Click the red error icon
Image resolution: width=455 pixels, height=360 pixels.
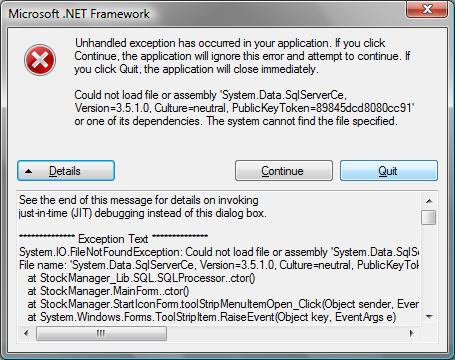click(x=40, y=60)
